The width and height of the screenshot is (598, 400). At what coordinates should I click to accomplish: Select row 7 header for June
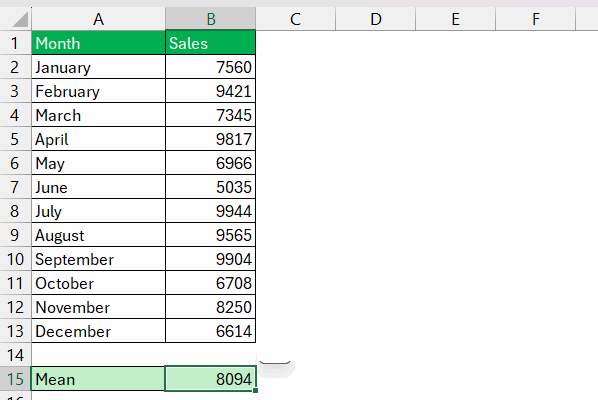15,187
